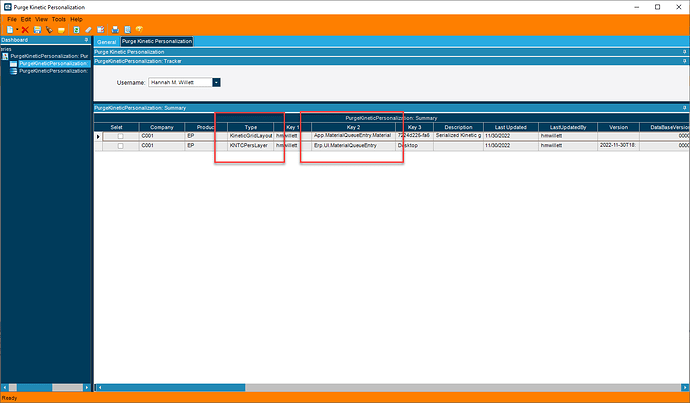The height and width of the screenshot is (403, 690).
Task: Pin the PurgeKineticPersonalization: Tracker panel
Action: point(684,61)
